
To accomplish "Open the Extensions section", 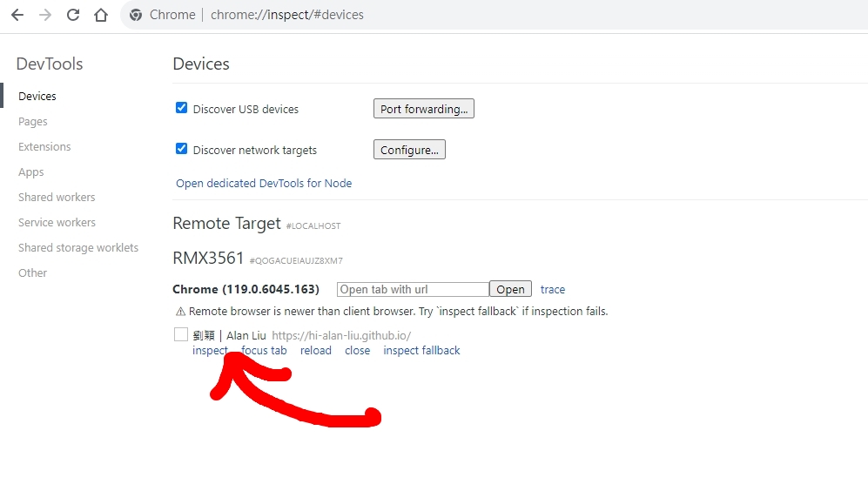I will point(44,147).
